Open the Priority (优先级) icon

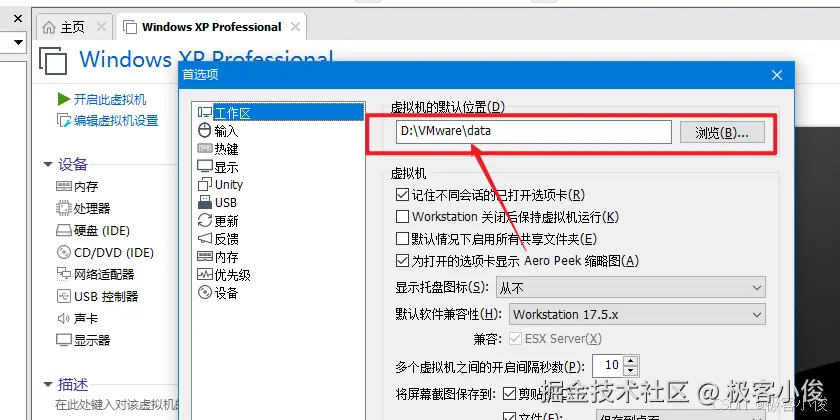pos(205,274)
